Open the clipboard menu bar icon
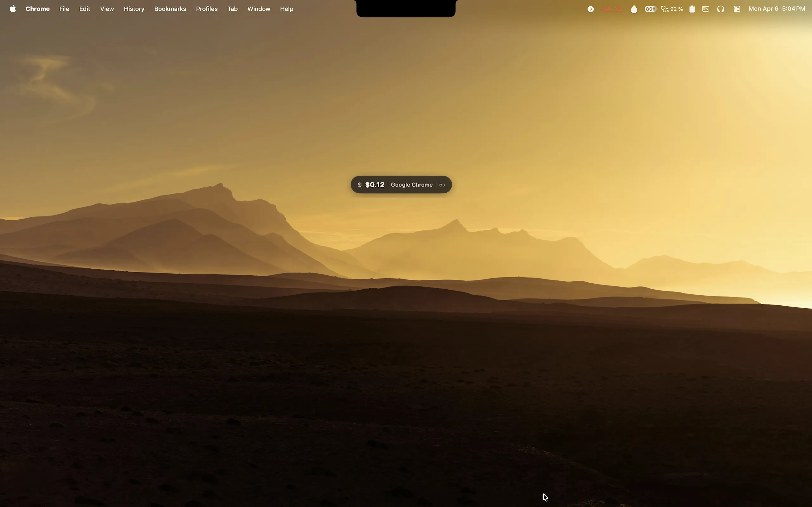812x507 pixels. 691,9
